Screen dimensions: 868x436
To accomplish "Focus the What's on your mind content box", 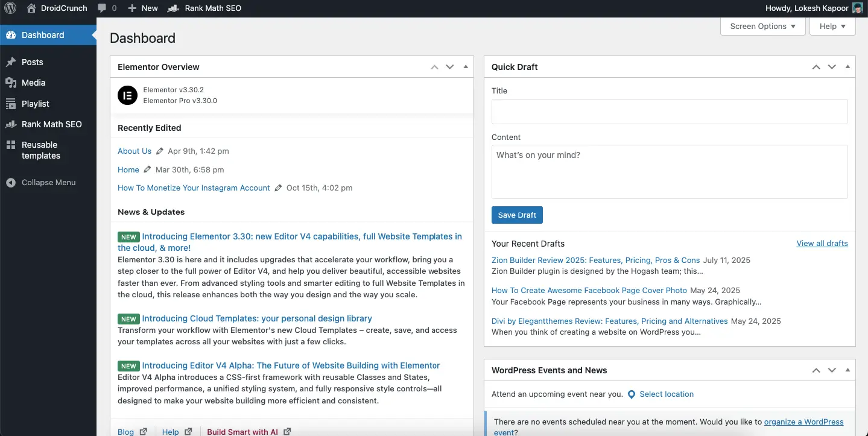I will 670,172.
